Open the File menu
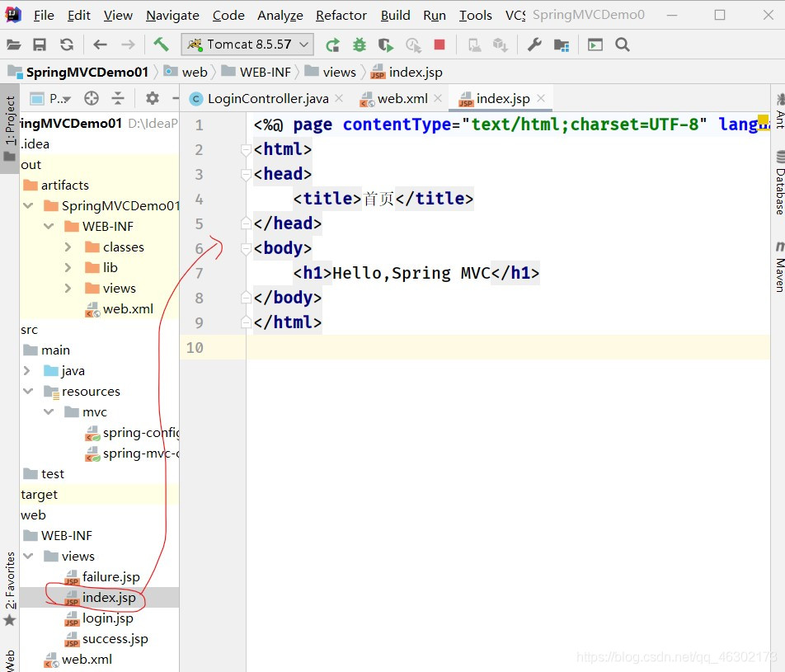This screenshot has height=672, width=785. 44,16
